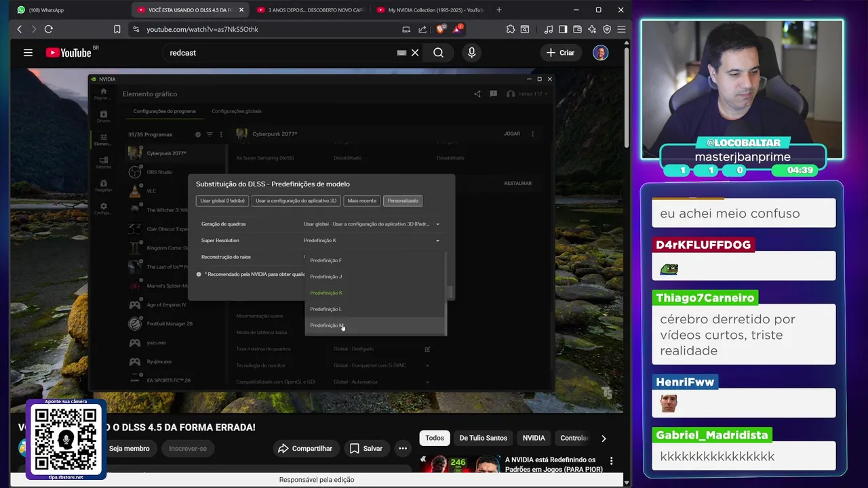Edit Taxa máxima de quadros setting
Viewport: 868px width, 488px height.
(427, 349)
